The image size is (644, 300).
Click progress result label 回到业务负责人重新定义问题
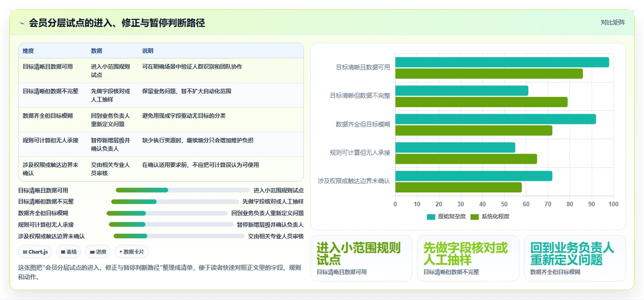tap(267, 213)
